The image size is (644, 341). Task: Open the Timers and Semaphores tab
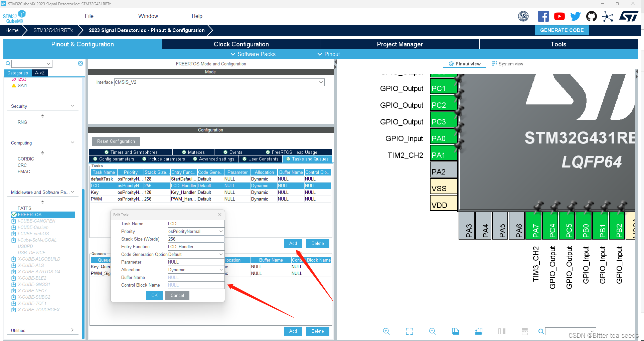point(131,152)
